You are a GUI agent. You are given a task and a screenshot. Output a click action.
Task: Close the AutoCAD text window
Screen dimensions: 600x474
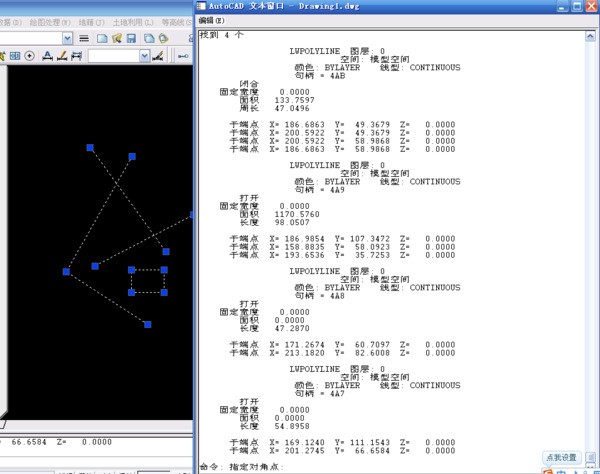pos(591,7)
